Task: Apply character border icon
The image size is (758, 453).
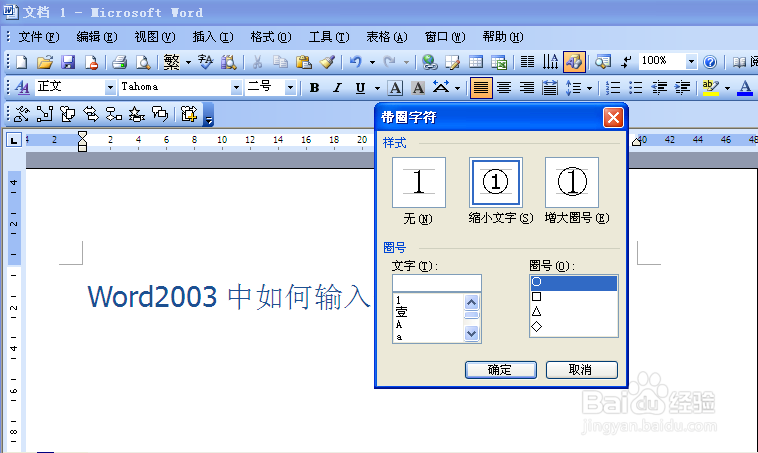Action: [395, 88]
